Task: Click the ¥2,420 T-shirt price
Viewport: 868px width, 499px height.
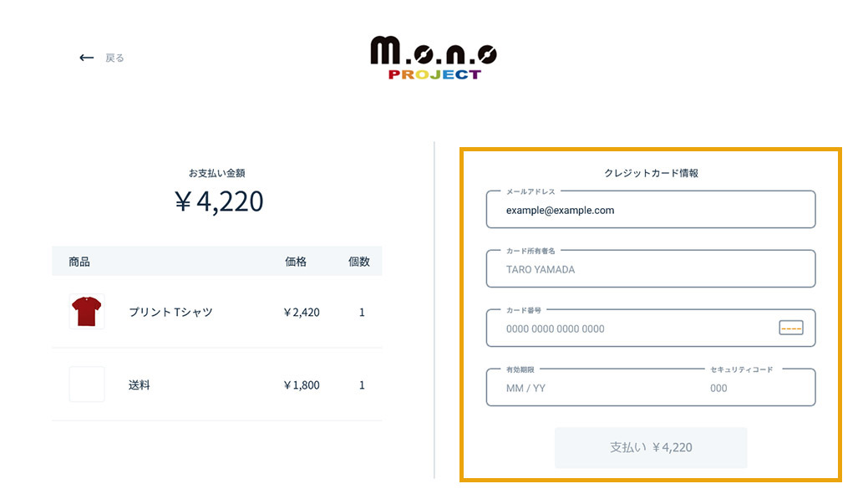Action: pos(302,313)
